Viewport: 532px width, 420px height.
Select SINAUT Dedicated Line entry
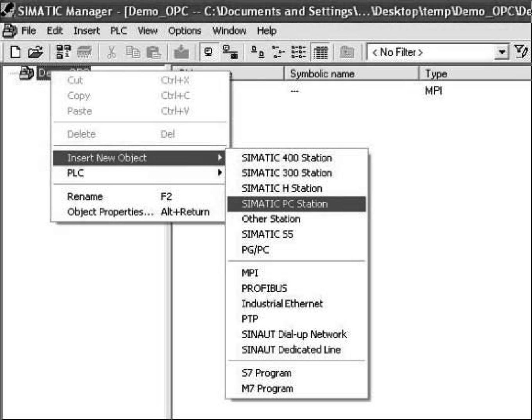296,350
